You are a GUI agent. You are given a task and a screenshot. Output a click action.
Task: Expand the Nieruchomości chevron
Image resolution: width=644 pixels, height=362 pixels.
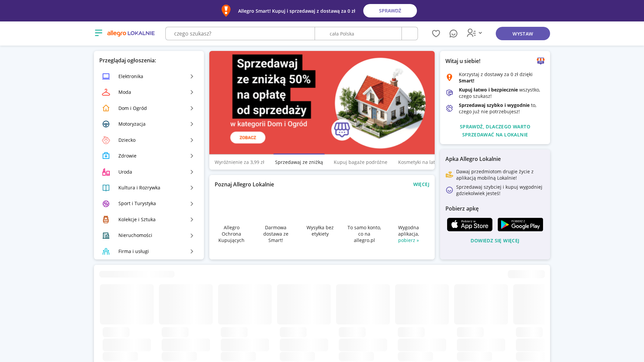192,235
